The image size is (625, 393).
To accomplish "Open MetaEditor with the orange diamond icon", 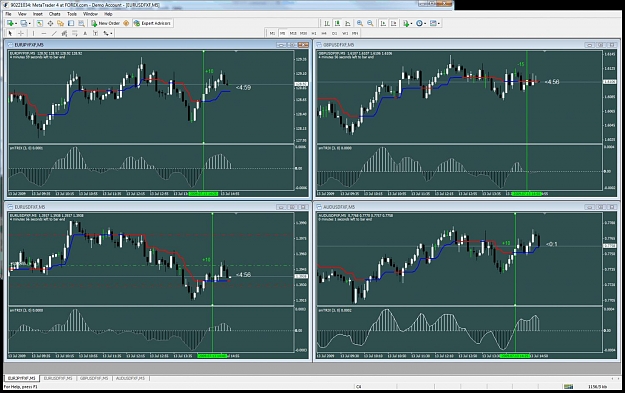I will pos(126,23).
